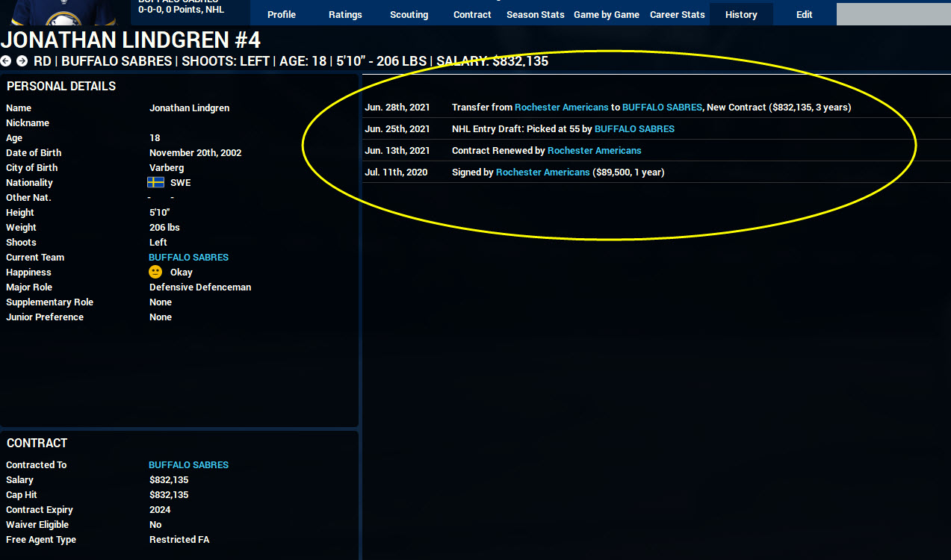This screenshot has height=560, width=951.
Task: Click the yellow happiness face icon
Action: [x=155, y=272]
